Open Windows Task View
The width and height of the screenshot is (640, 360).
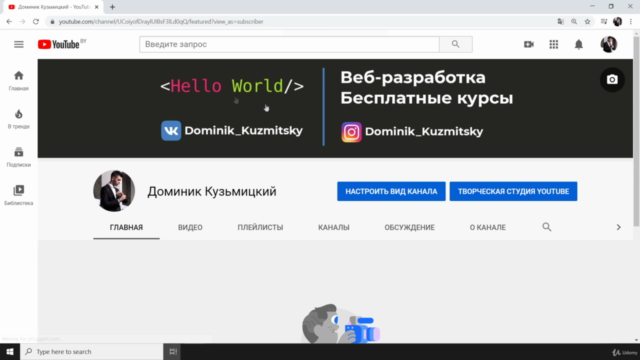tap(173, 351)
